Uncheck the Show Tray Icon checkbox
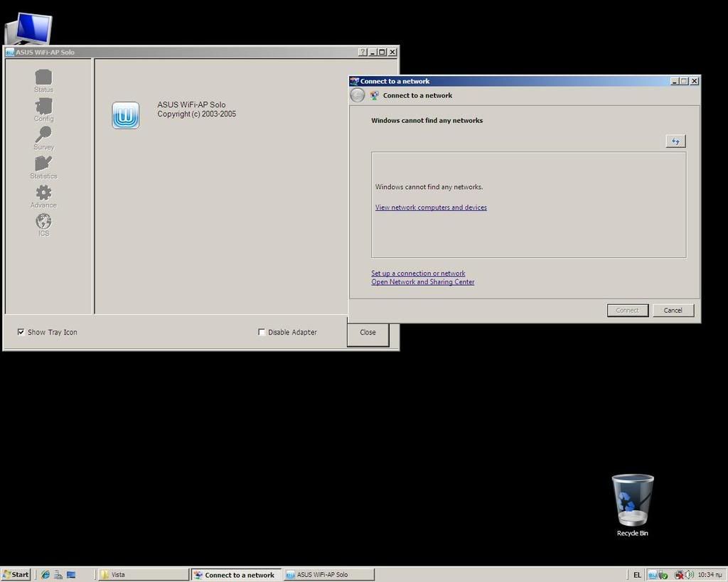 [21, 332]
